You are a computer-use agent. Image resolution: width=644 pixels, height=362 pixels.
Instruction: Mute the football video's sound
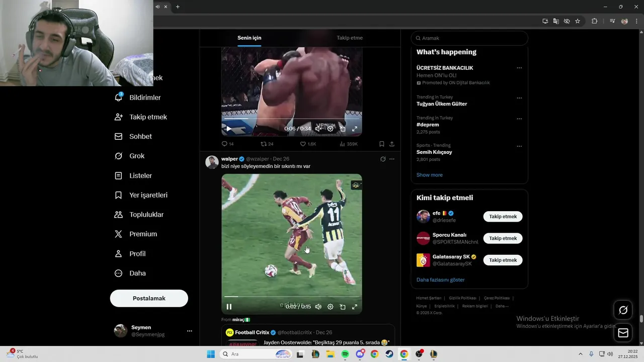318,307
